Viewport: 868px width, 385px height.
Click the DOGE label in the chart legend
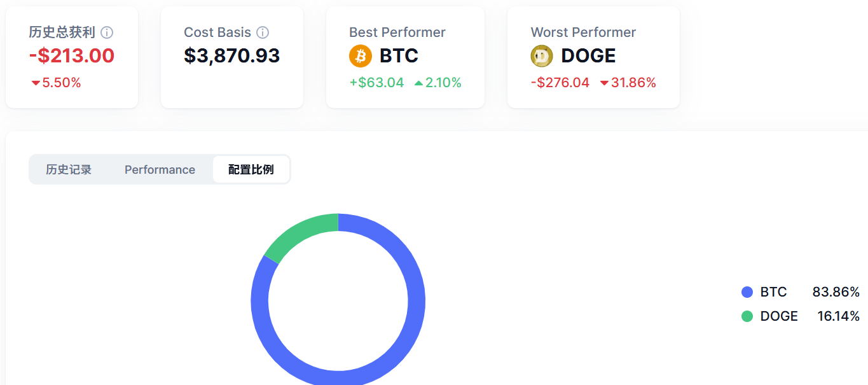coord(779,316)
